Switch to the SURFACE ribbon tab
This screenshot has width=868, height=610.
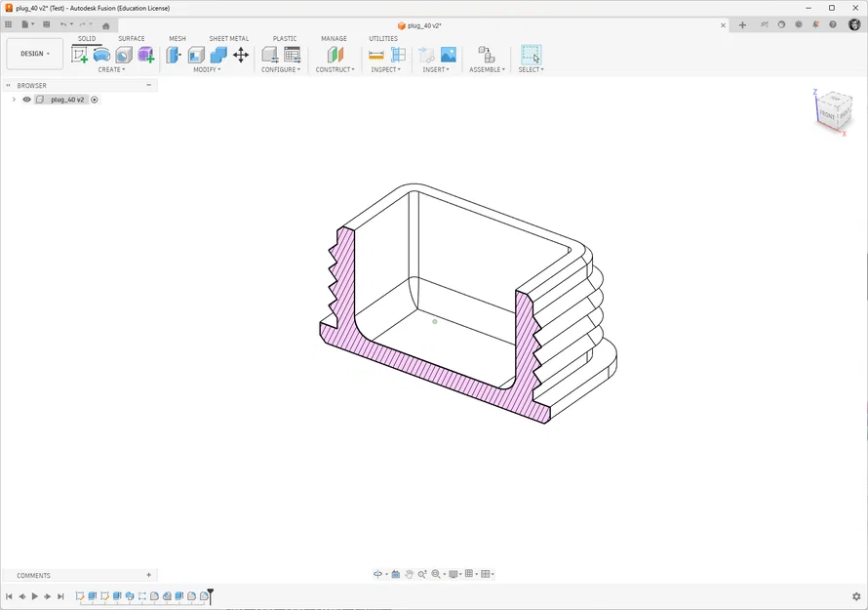pyautogui.click(x=132, y=39)
